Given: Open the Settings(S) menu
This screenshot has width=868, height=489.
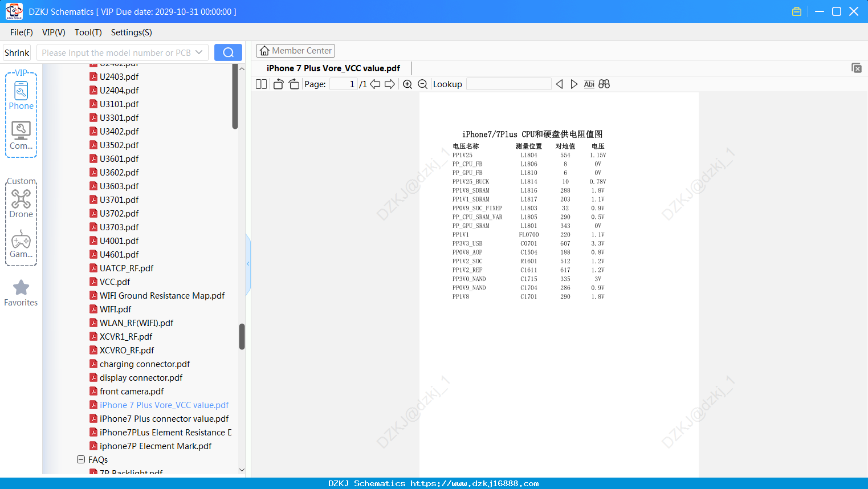Looking at the screenshot, I should click(x=132, y=32).
